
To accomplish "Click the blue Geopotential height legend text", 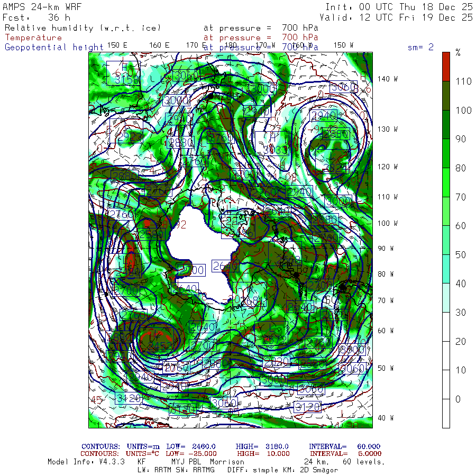I will (54, 48).
